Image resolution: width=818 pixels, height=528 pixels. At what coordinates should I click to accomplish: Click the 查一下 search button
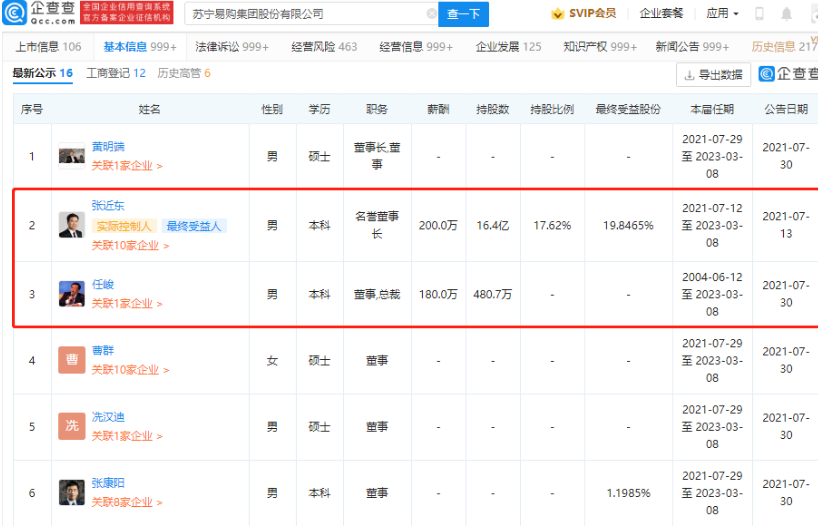point(463,14)
